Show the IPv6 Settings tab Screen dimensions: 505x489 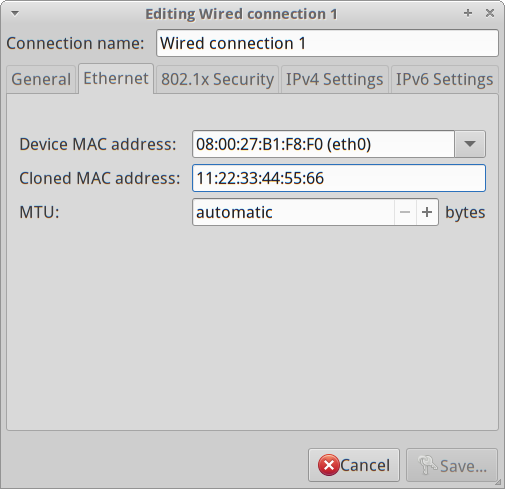click(444, 79)
